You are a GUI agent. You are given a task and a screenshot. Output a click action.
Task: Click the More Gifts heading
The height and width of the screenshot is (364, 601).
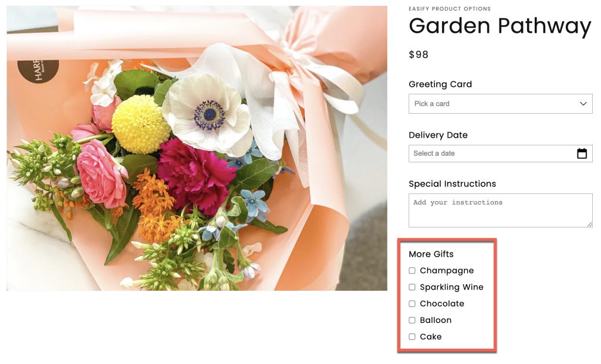(431, 254)
